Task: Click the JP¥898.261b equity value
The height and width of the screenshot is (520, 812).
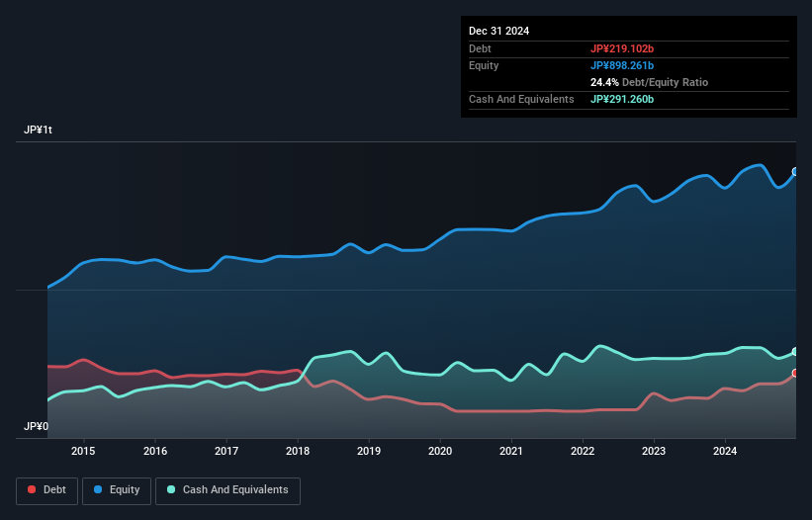Action: [622, 65]
